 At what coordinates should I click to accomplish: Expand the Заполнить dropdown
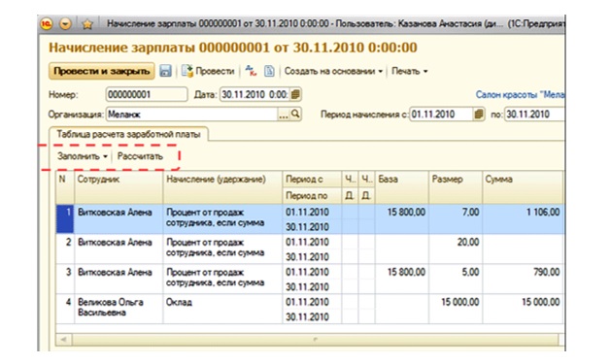point(83,156)
